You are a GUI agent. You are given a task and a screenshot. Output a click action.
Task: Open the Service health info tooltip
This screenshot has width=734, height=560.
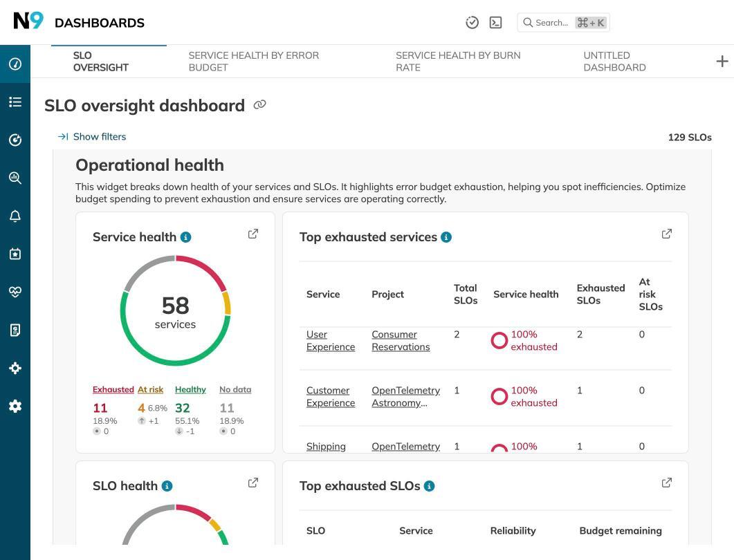click(184, 236)
